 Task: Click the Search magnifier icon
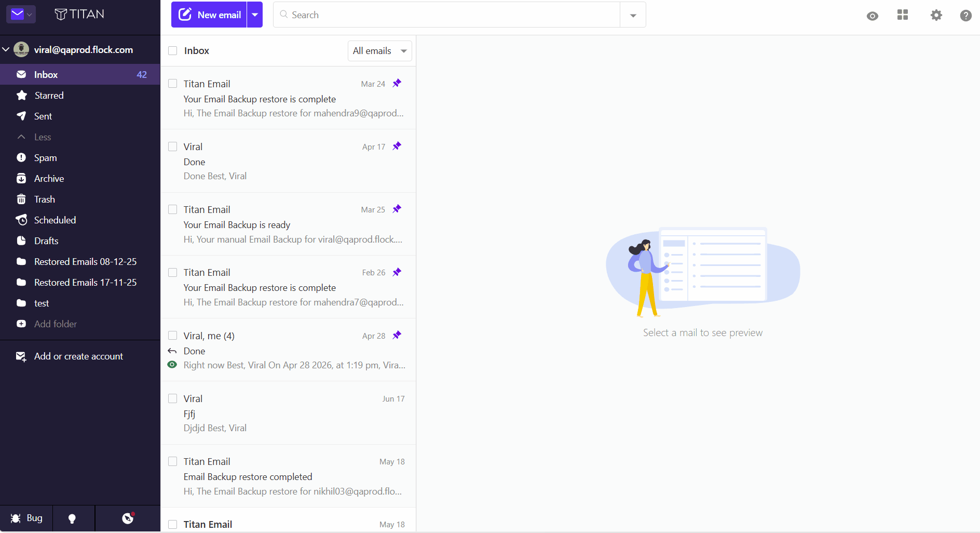click(284, 15)
